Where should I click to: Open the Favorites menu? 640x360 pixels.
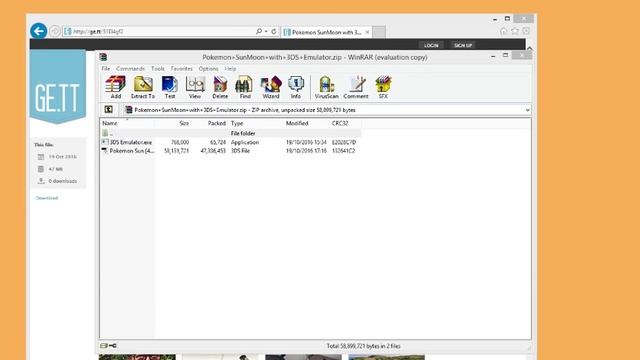point(182,69)
